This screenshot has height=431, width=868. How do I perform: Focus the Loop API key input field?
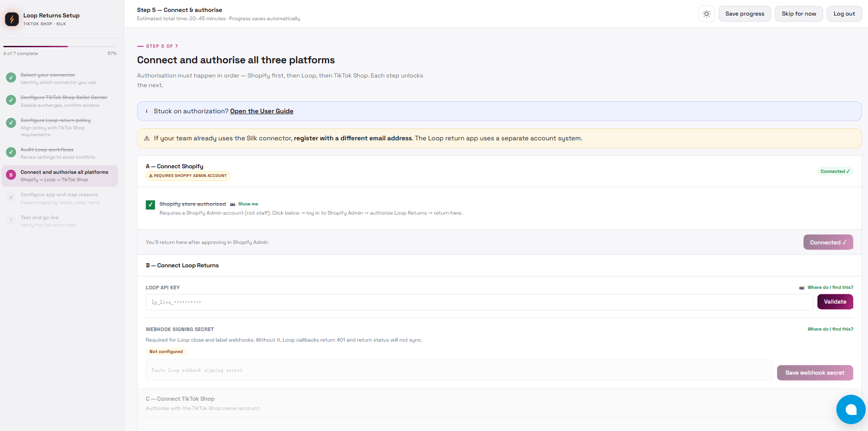pyautogui.click(x=480, y=302)
